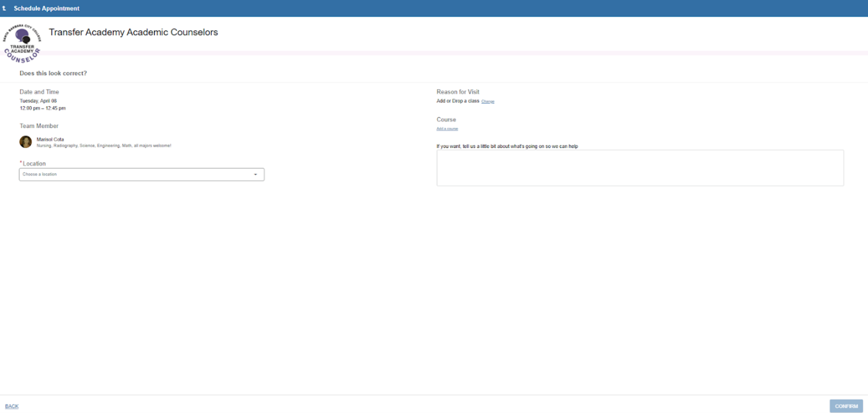Click the Tuesday, April 08 date text
The image size is (868, 413).
coord(38,101)
